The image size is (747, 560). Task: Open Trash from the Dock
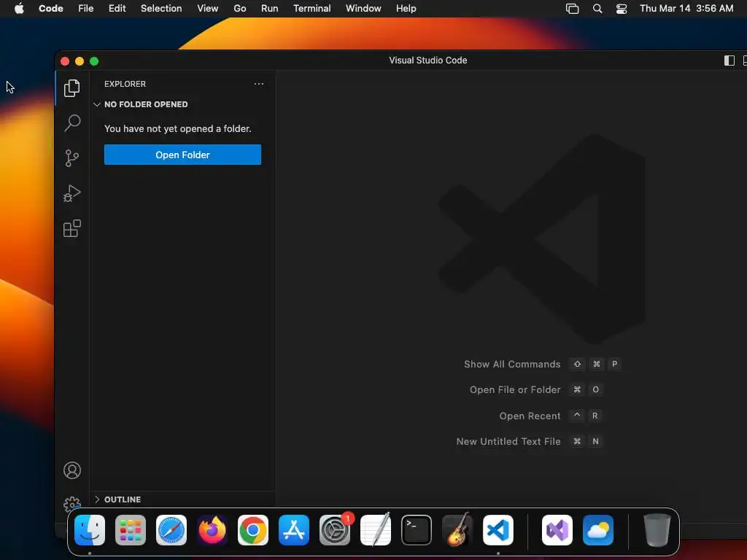click(657, 530)
